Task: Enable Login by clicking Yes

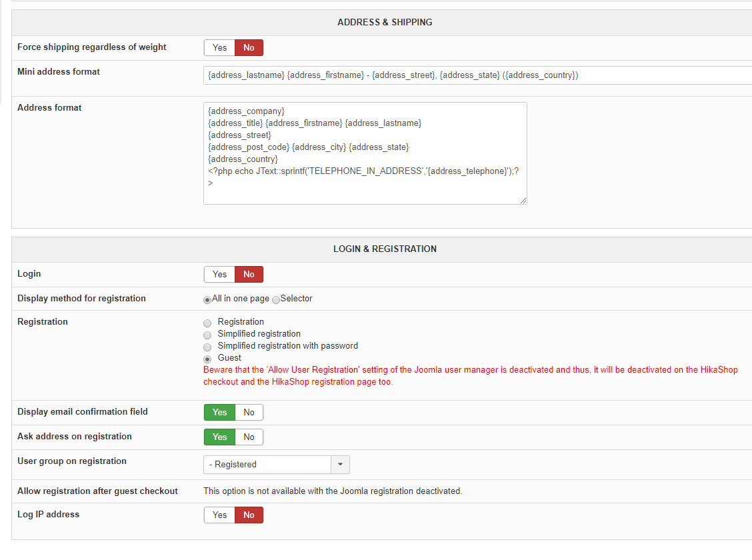Action: [219, 274]
